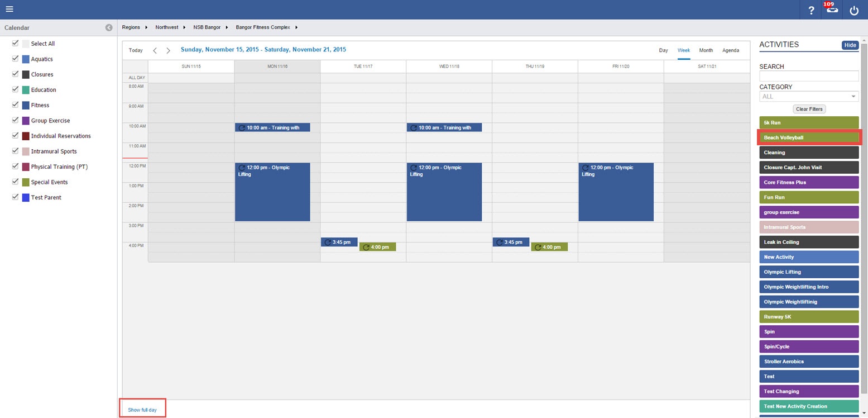The width and height of the screenshot is (868, 418).
Task: Expand the Northwest breadcrumb arrow
Action: (184, 27)
